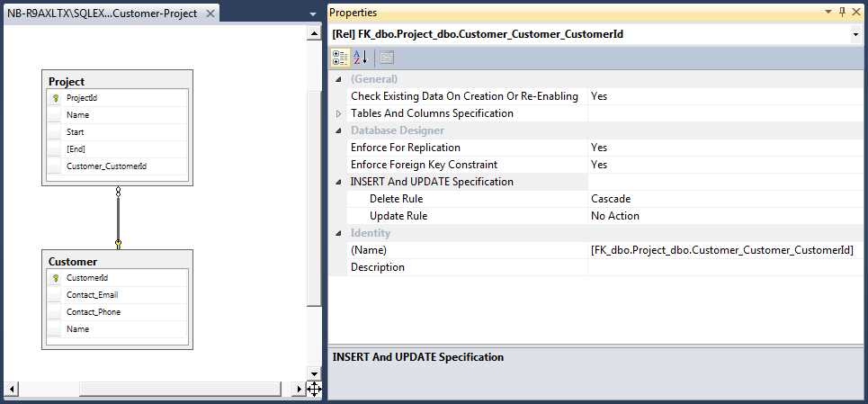Click the Project table title
Screen dimensions: 868x404
[x=67, y=81]
